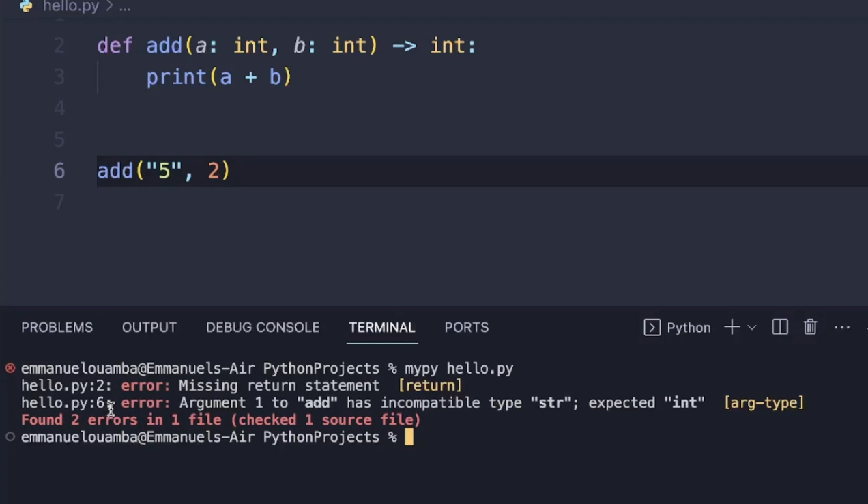Click the Python file icon in breadcrumb
Image resolution: width=868 pixels, height=504 pixels.
coord(26,6)
